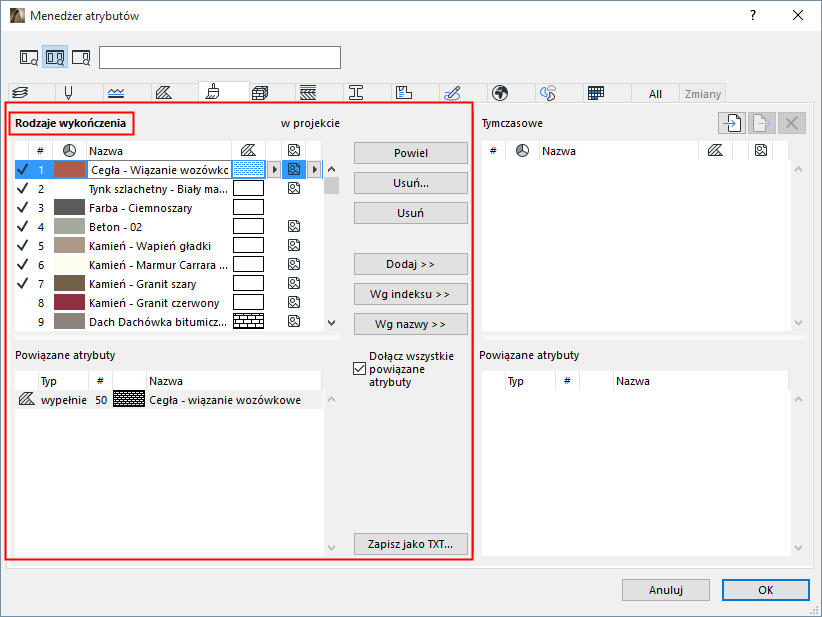Click the Usuń... button
This screenshot has width=822, height=617.
(x=410, y=183)
